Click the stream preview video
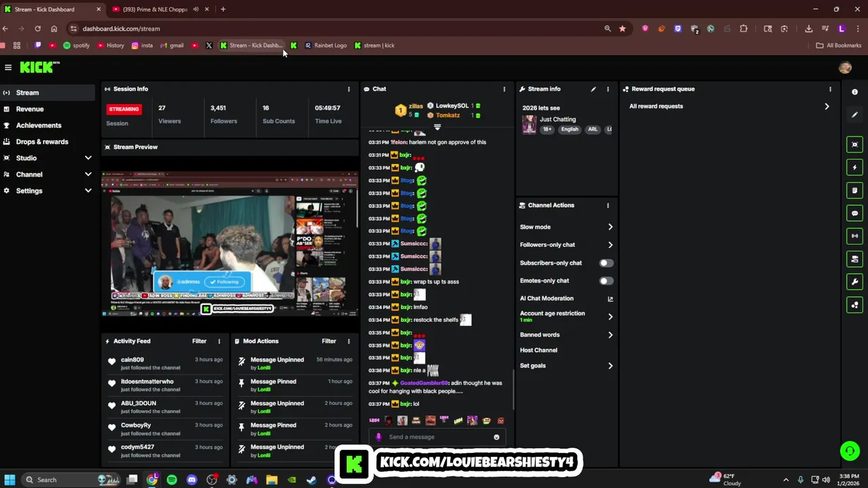 coord(230,244)
